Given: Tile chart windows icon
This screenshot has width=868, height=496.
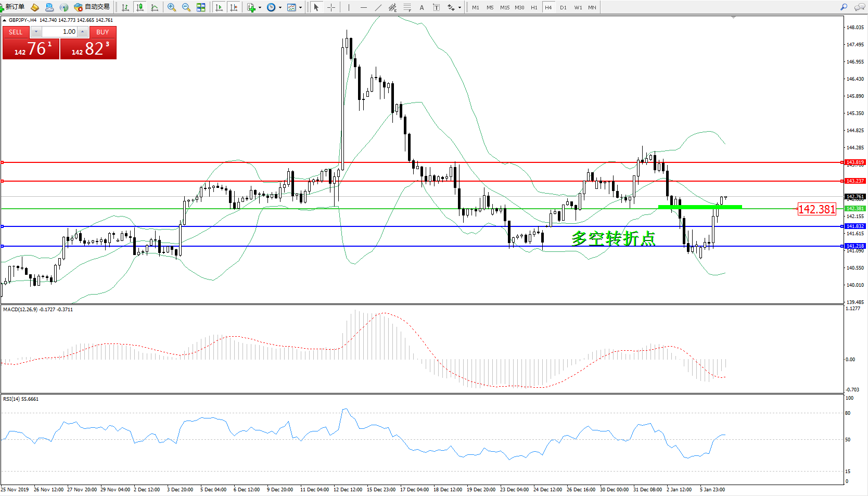Looking at the screenshot, I should (201, 7).
